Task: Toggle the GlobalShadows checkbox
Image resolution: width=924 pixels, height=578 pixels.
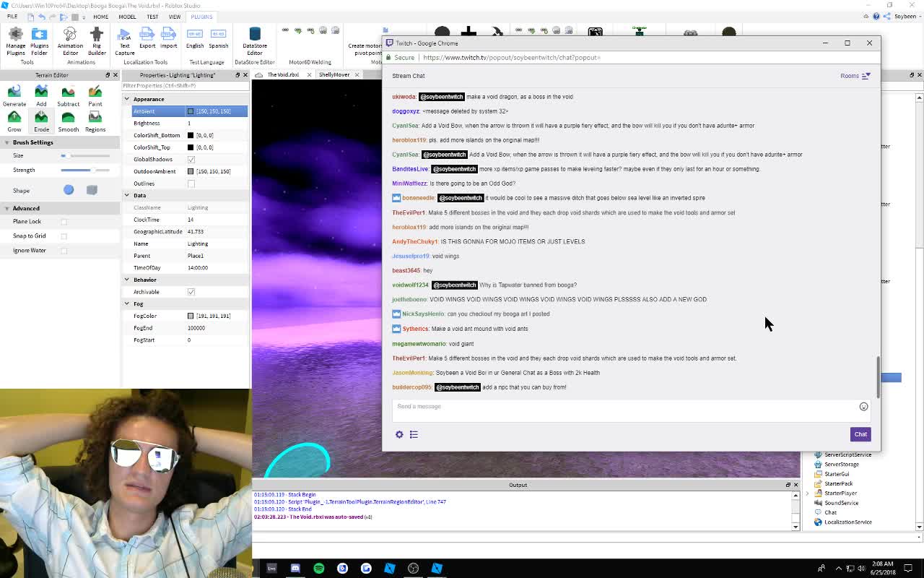Action: (x=191, y=160)
